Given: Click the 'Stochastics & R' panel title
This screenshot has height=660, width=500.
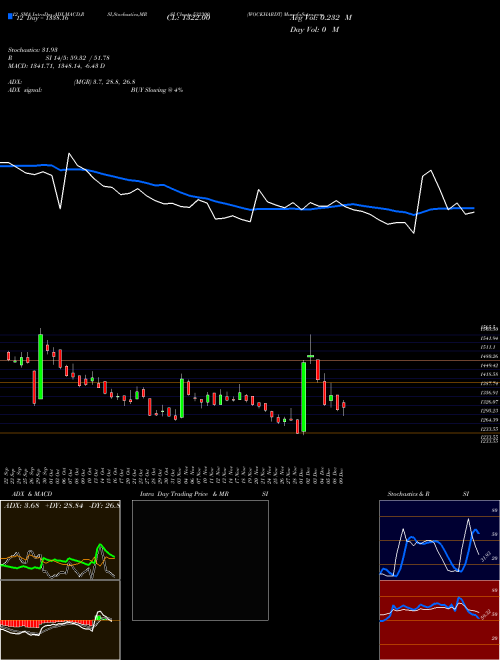Looking at the screenshot, I should (409, 494).
